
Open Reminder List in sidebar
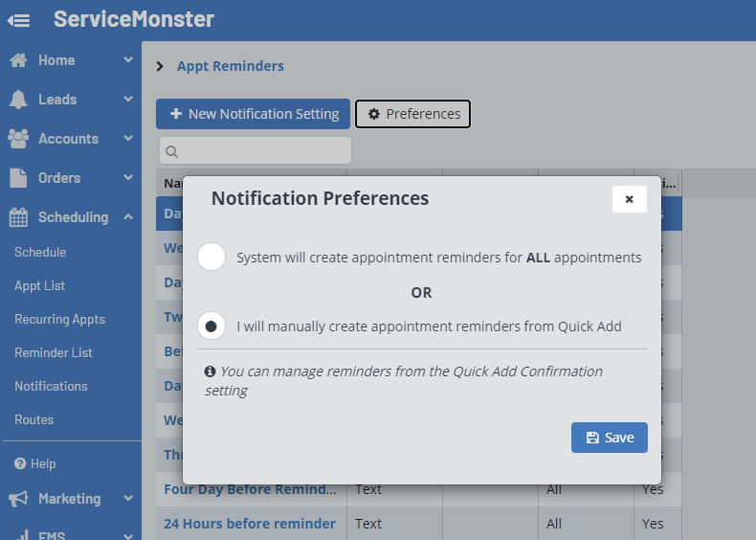[54, 352]
